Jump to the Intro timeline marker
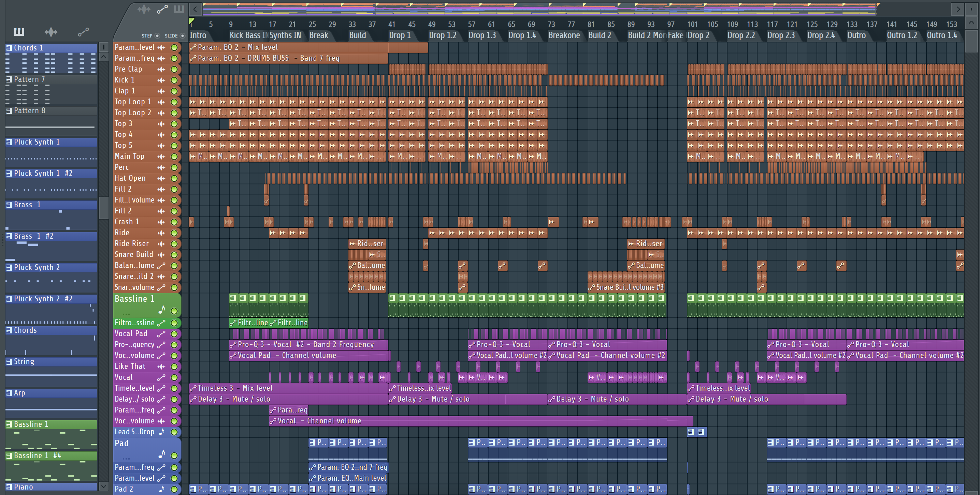The height and width of the screenshot is (495, 980). (x=198, y=35)
